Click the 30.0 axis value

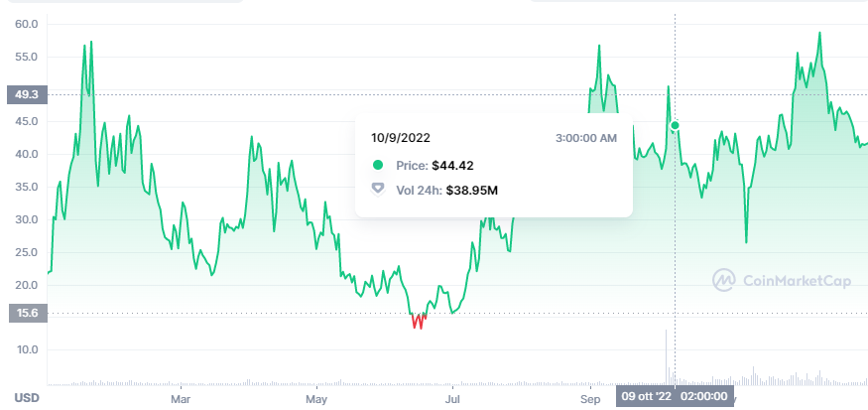(27, 219)
